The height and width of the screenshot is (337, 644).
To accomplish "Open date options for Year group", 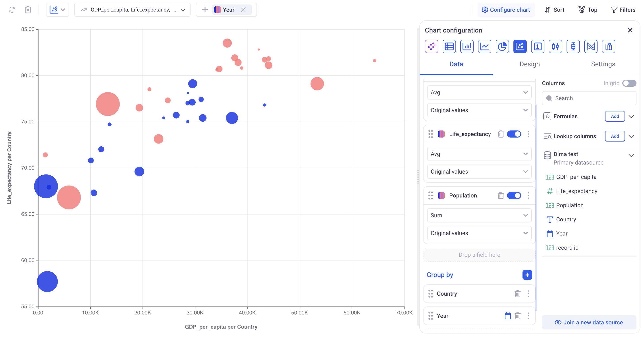I will pyautogui.click(x=507, y=316).
